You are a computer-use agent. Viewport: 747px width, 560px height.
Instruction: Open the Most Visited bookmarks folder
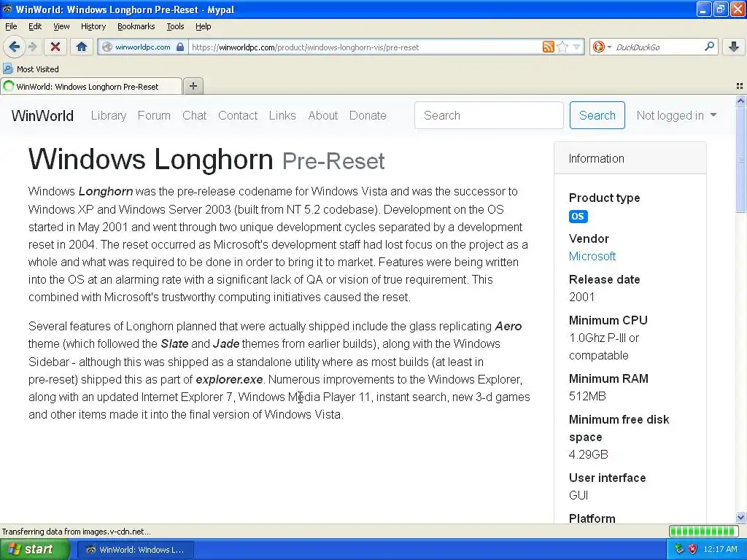click(31, 69)
